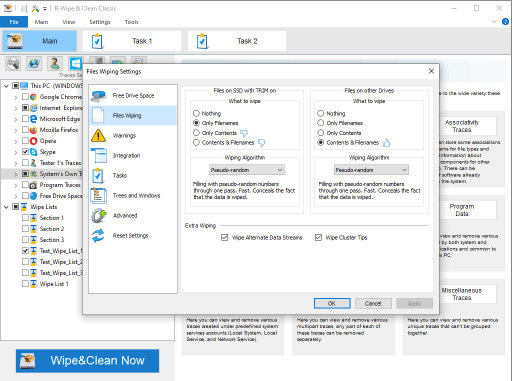The width and height of the screenshot is (512, 381).
Task: Toggle Wipe Cluster Tips checkbox
Action: [x=318, y=237]
